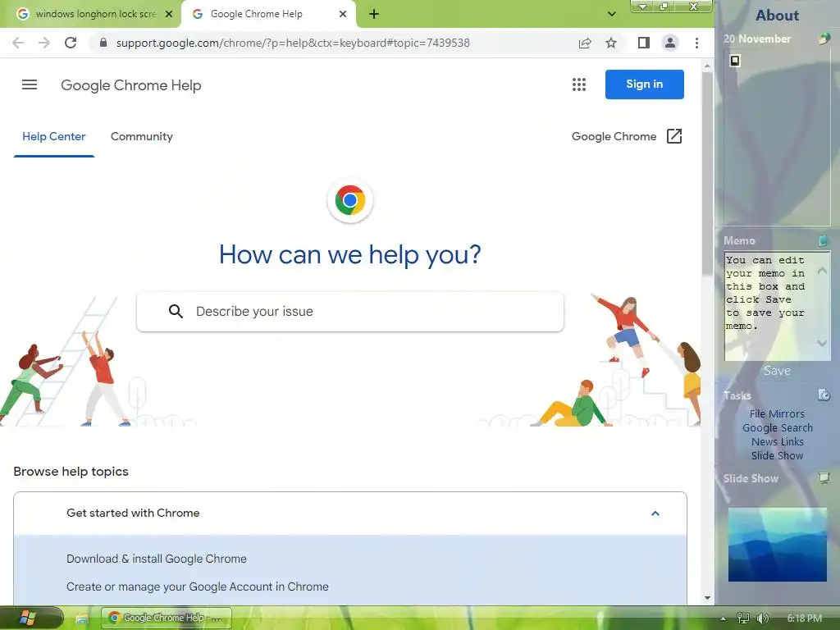Viewport: 840px width, 630px height.
Task: Click the Memo section icon in sidebar
Action: click(x=824, y=240)
